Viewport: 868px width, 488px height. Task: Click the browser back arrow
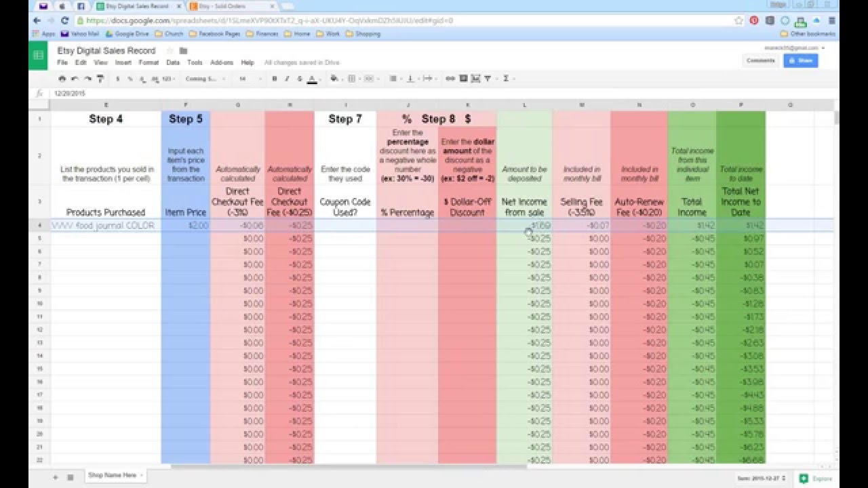(x=37, y=21)
